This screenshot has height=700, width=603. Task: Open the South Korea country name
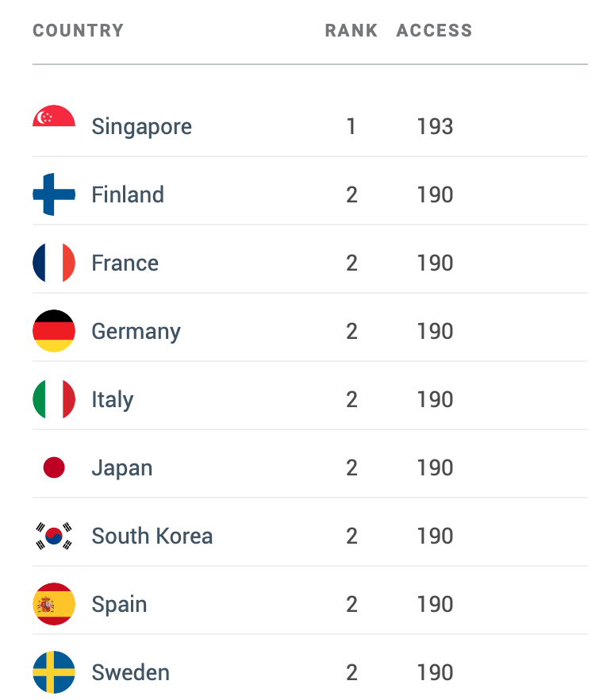tap(152, 537)
